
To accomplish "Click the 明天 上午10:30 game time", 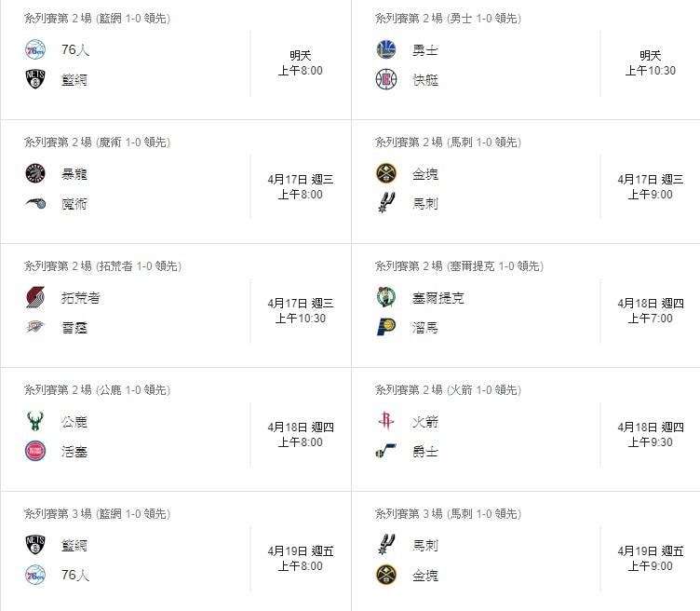I will point(650,63).
